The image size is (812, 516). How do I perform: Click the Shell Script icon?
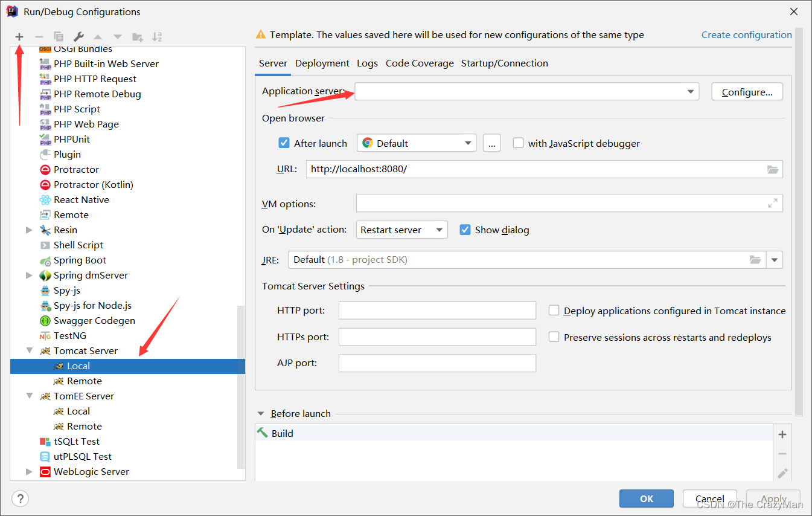(45, 245)
